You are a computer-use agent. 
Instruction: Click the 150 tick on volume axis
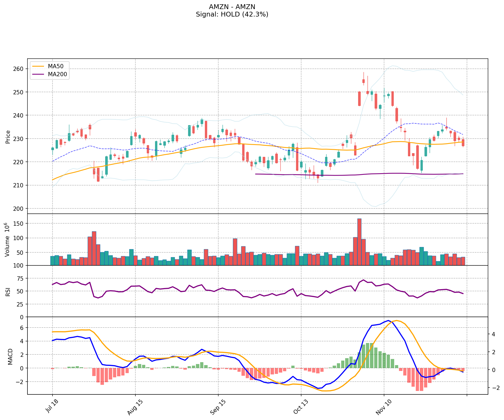(19, 224)
